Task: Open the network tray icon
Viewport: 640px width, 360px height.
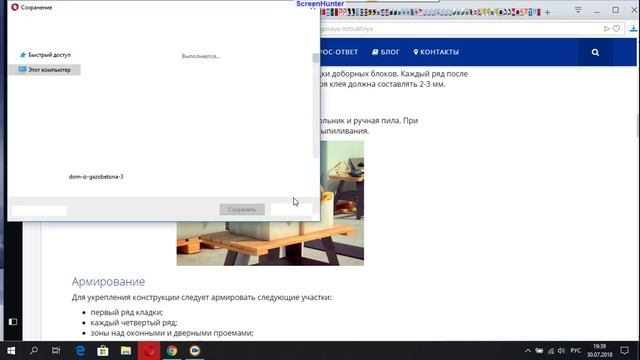Action: 551,351
